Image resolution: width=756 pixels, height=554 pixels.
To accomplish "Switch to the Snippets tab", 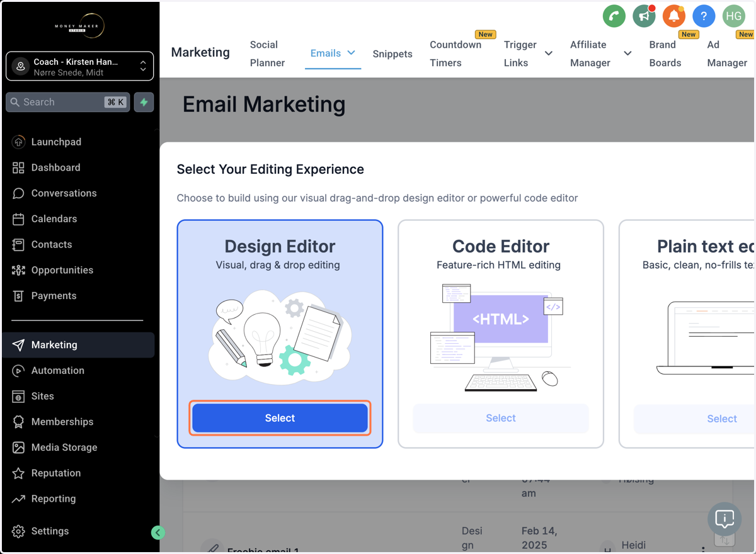I will coord(392,54).
